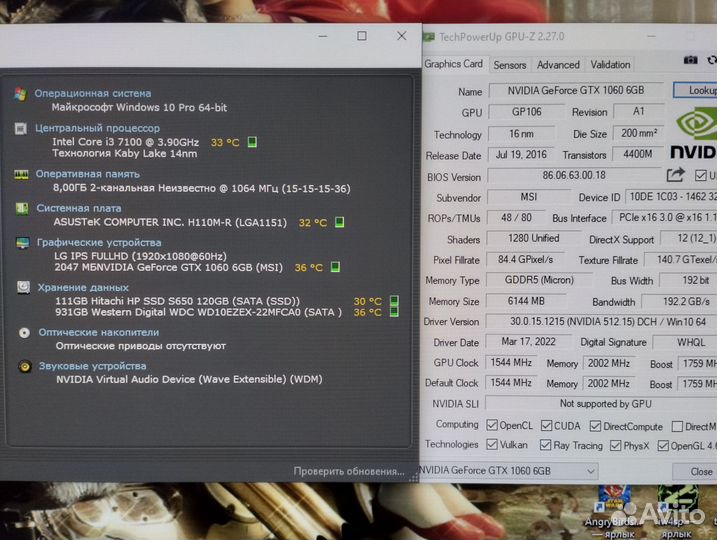Click the Операционная система Windows icon
717x540 pixels.
coord(21,94)
